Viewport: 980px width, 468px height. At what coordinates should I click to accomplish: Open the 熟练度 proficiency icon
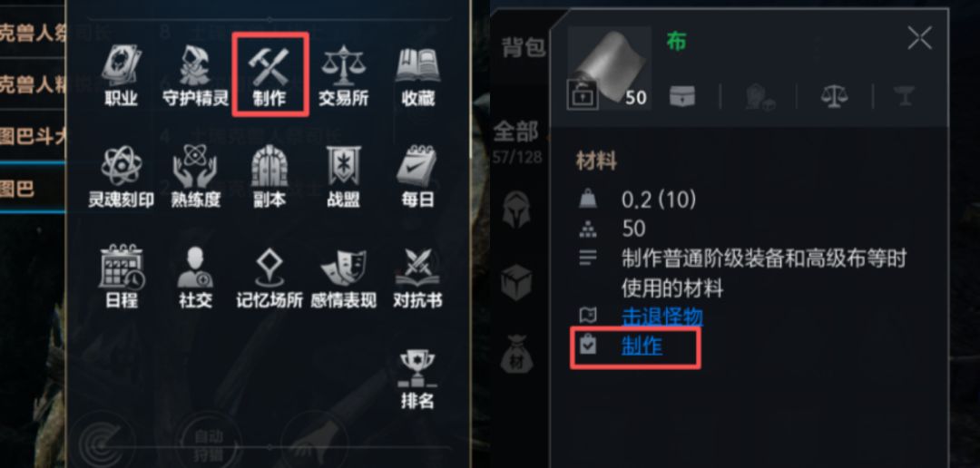(196, 176)
